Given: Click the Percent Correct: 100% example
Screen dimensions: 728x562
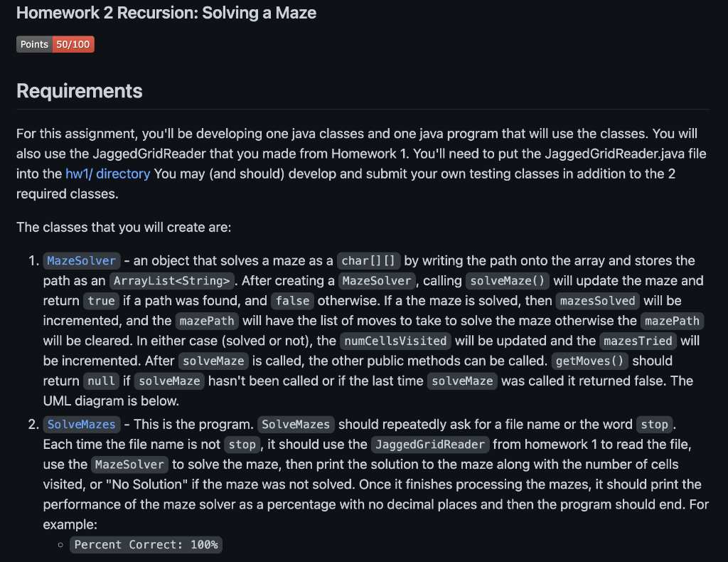Looking at the screenshot, I should [146, 544].
